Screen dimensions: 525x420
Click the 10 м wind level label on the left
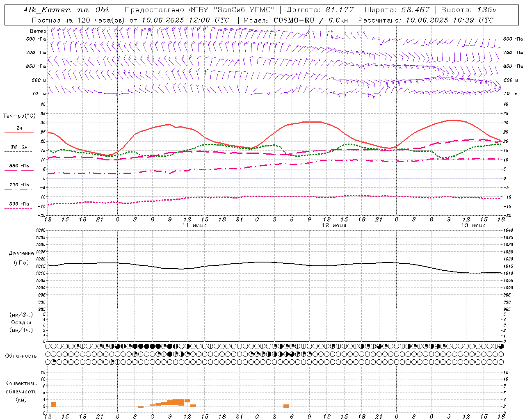pyautogui.click(x=39, y=94)
